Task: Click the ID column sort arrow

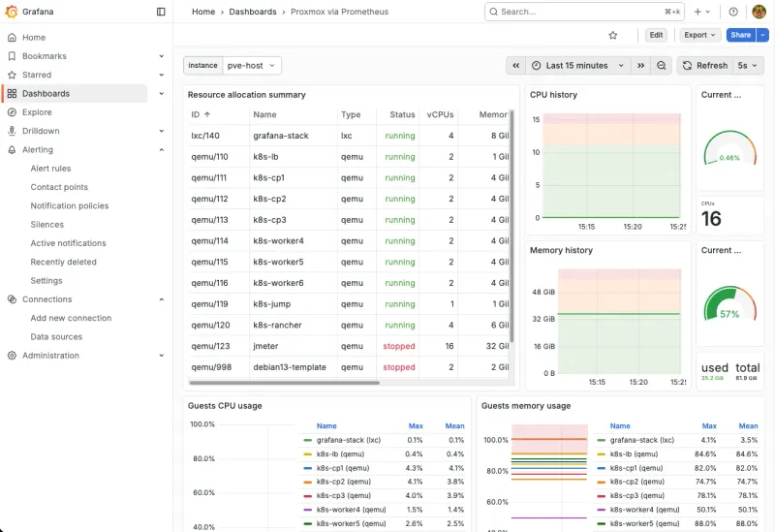Action: tap(207, 114)
